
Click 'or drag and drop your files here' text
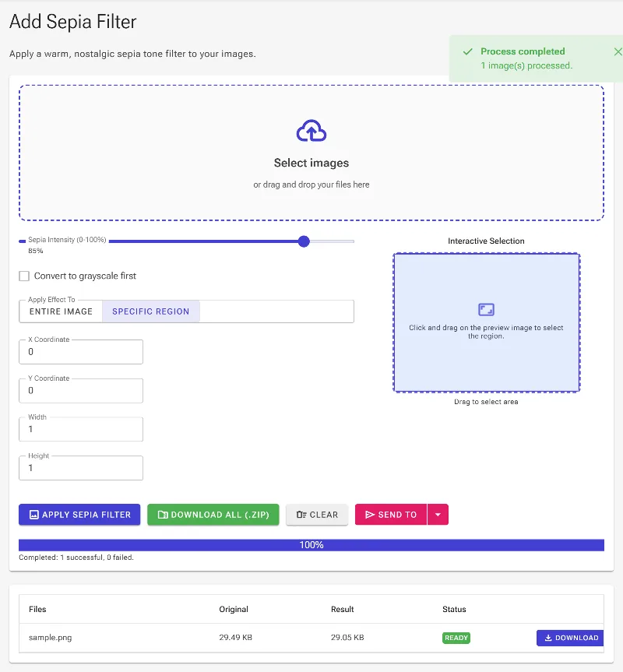[311, 185]
